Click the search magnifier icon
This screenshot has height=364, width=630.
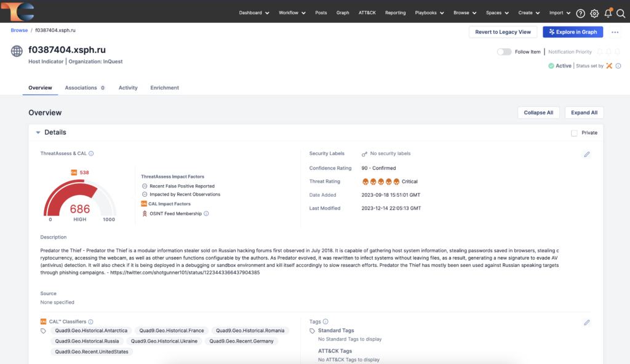pyautogui.click(x=621, y=14)
